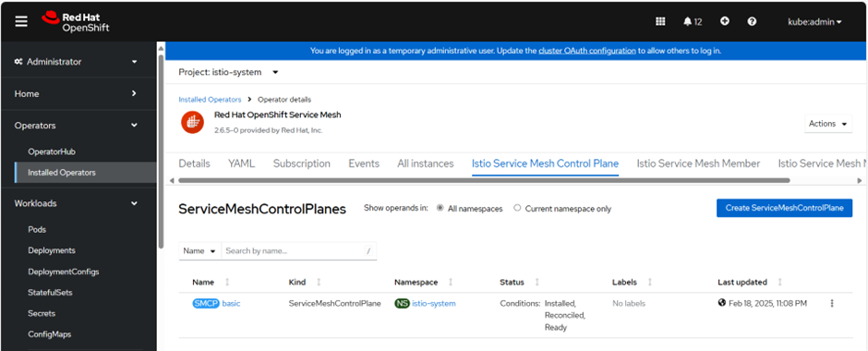The width and height of the screenshot is (868, 351).
Task: Click the NS badge next to istio-system
Action: tap(402, 303)
